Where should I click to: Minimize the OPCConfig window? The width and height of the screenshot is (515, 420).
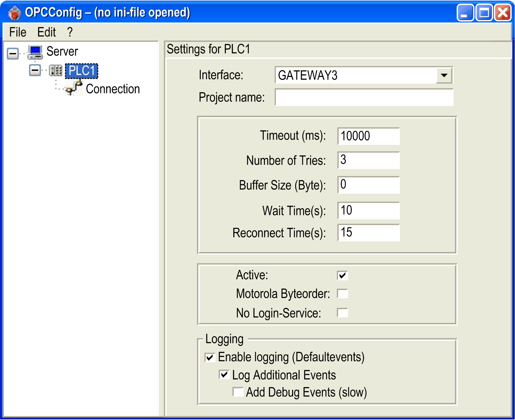tap(465, 13)
